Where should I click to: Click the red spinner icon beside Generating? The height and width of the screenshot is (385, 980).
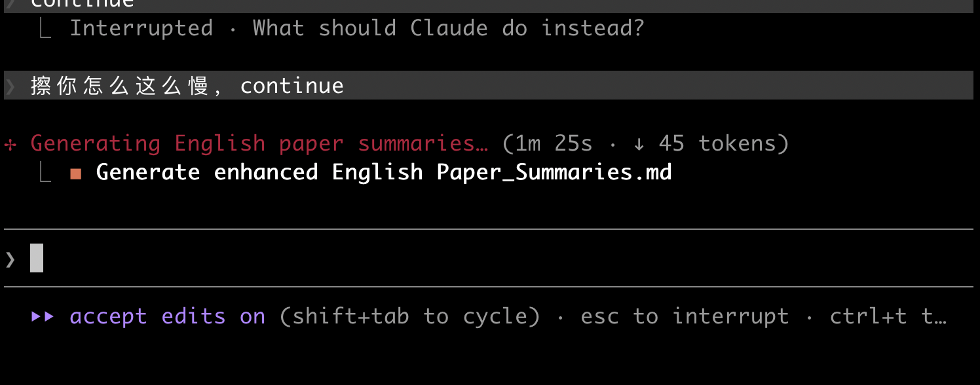pyautogui.click(x=10, y=144)
